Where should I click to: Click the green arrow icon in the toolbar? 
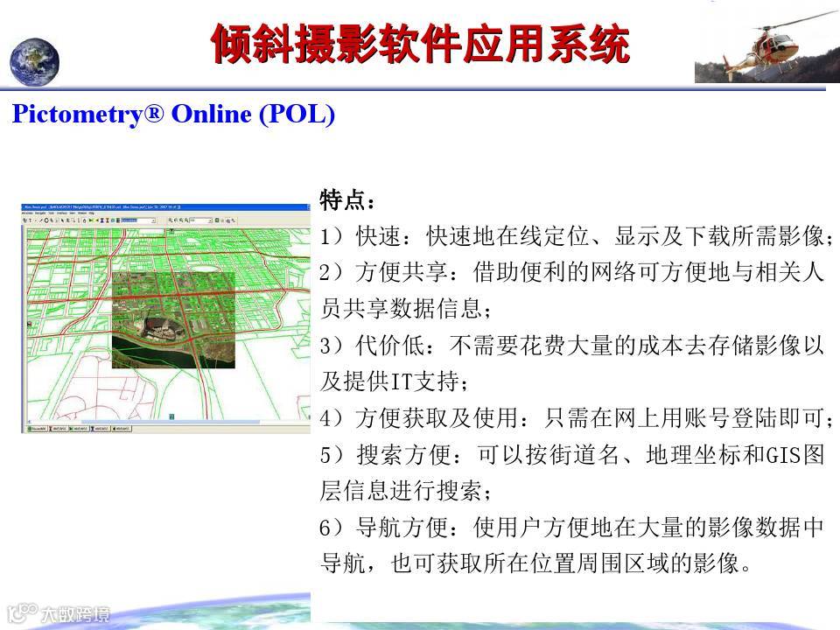(91, 220)
